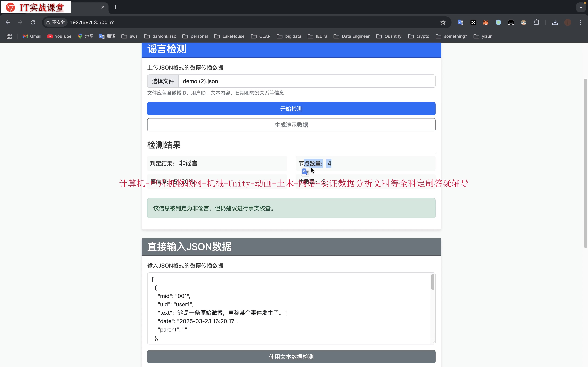This screenshot has width=588, height=367.
Task: Open the apps grid in bookmarks bar
Action: pos(9,36)
